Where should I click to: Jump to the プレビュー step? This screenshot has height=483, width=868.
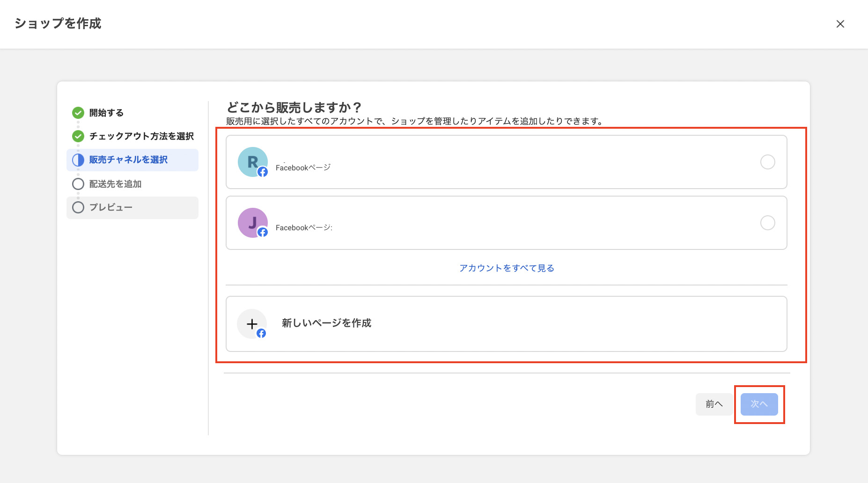click(111, 207)
